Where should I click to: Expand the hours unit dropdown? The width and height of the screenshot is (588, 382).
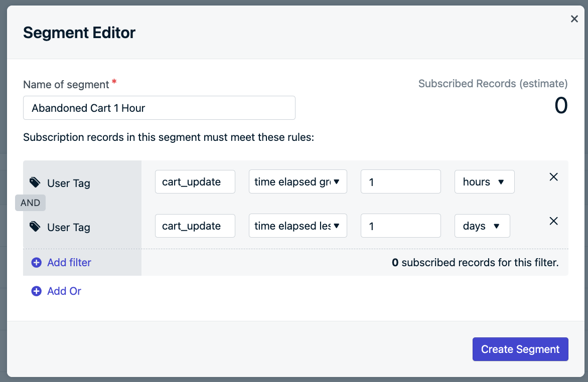(484, 181)
